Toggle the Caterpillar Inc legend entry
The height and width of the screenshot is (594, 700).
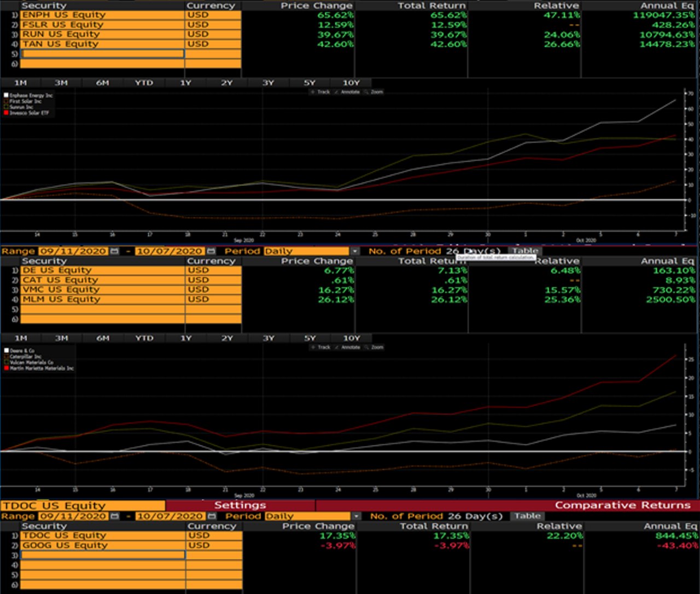(22, 357)
